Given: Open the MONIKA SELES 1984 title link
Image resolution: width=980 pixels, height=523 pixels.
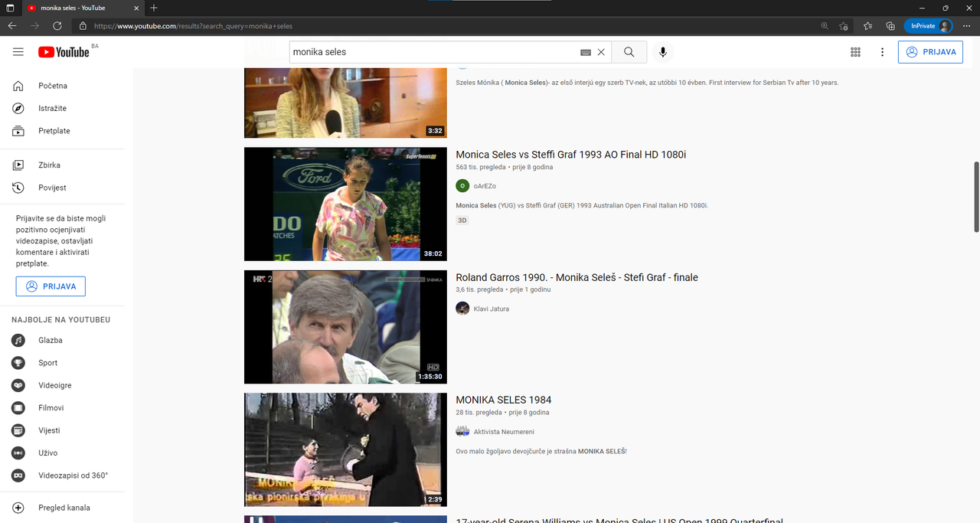Looking at the screenshot, I should [x=504, y=400].
